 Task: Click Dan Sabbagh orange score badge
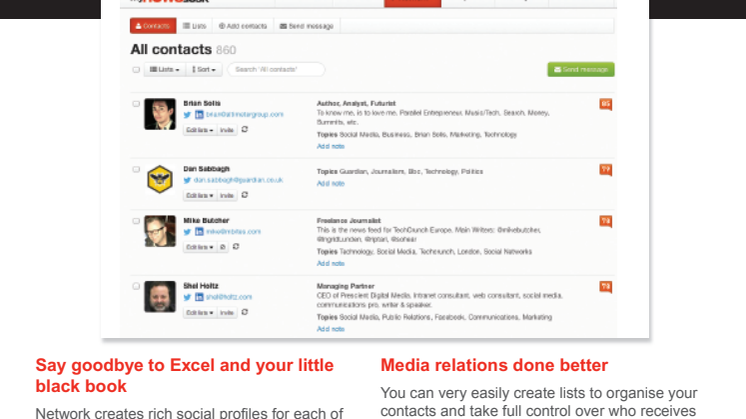click(x=606, y=170)
